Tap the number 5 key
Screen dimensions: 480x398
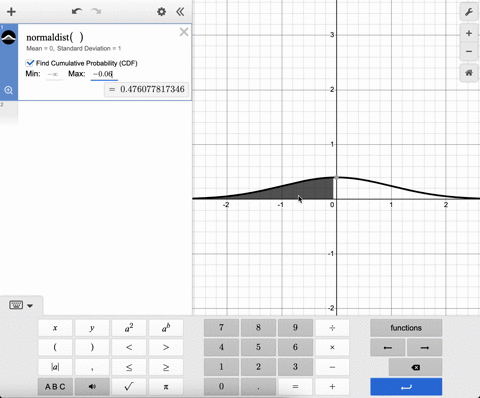[258, 347]
